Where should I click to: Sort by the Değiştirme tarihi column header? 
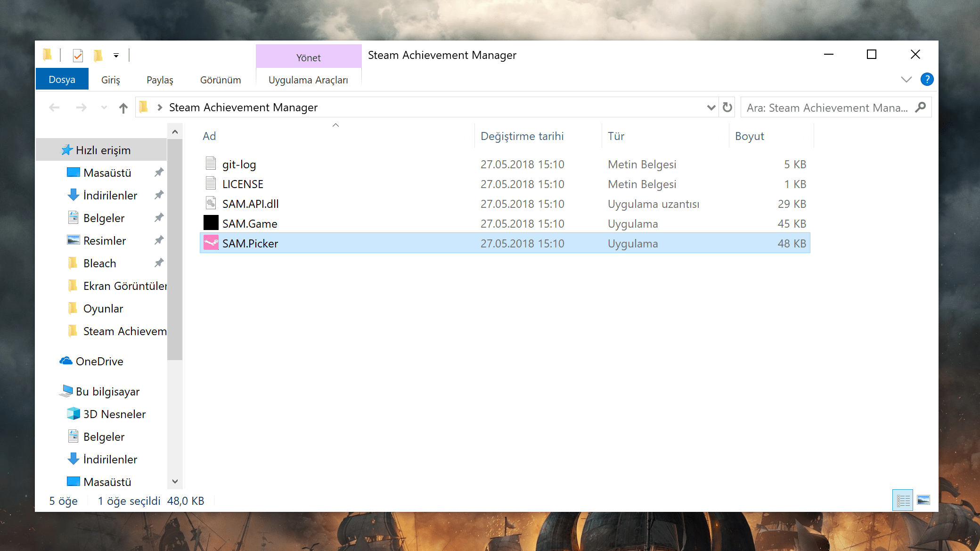522,136
